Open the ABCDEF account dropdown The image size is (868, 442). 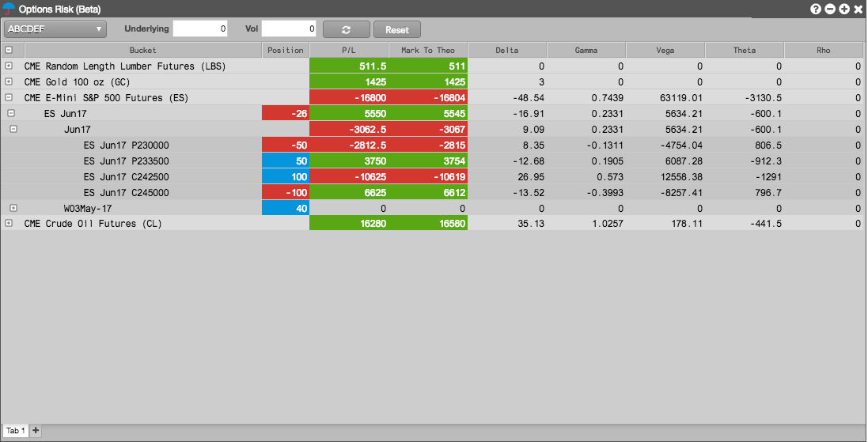coord(55,29)
